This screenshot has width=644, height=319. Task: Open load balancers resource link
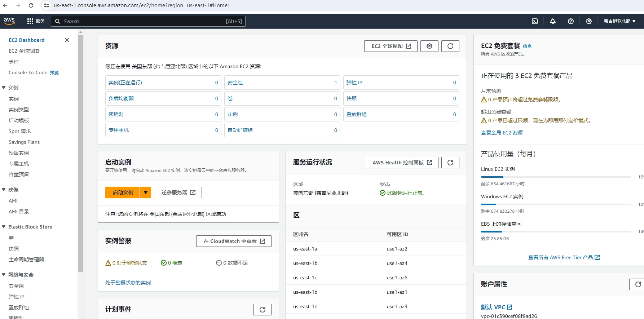pyautogui.click(x=121, y=98)
